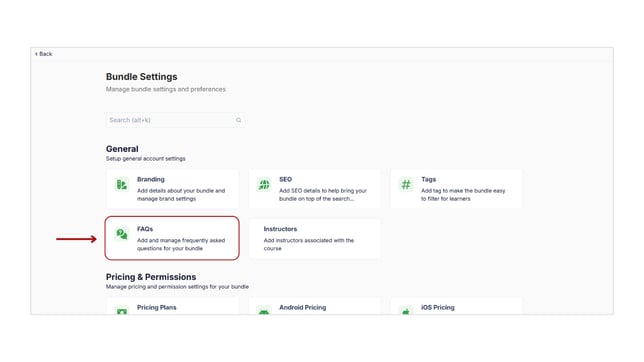The image size is (644, 362).
Task: Click the Tags hashtag icon
Action: [x=406, y=185]
